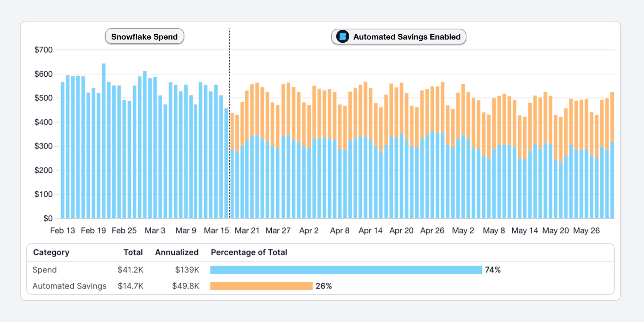Viewport: 644px width, 322px height.
Task: Click the May 26 x-axis label
Action: 586,230
